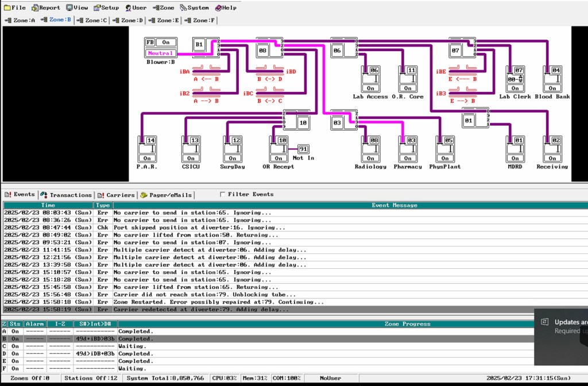Click the B1 blower diverter icon
This screenshot has height=386, width=588.
[199, 44]
